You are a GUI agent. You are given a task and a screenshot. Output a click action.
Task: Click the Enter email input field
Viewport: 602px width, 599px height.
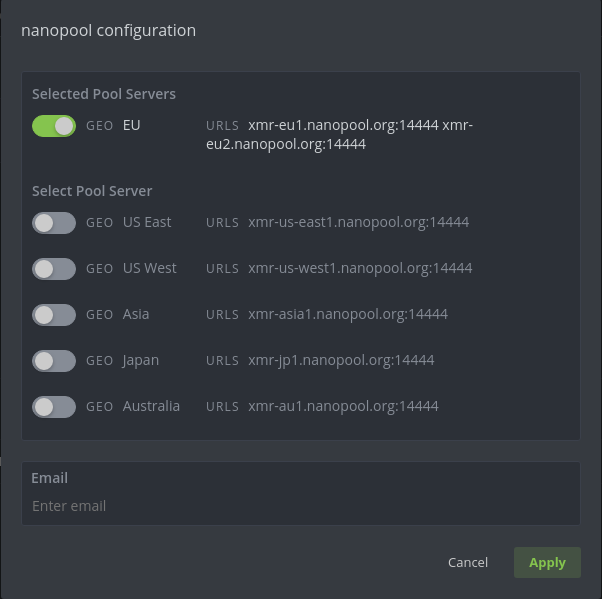click(x=300, y=506)
